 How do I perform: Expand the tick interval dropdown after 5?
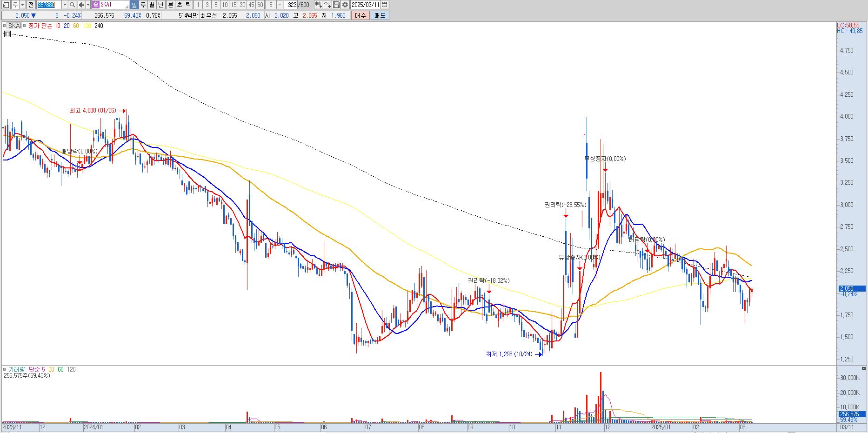(280, 5)
